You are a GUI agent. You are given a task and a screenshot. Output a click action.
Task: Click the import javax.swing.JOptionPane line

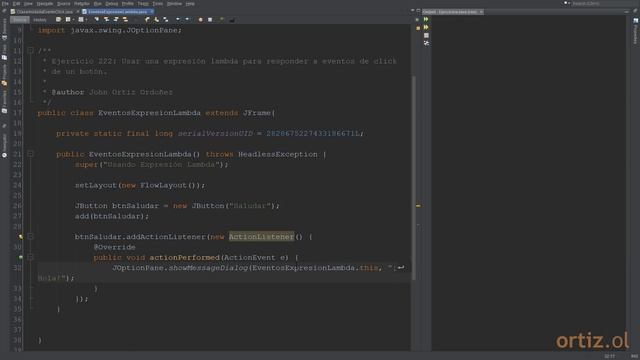pyautogui.click(x=110, y=30)
